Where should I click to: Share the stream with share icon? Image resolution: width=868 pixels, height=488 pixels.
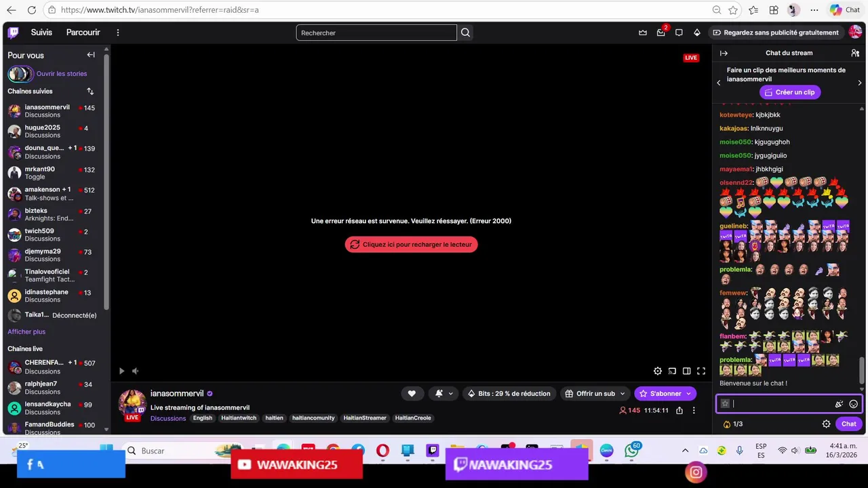pos(679,410)
